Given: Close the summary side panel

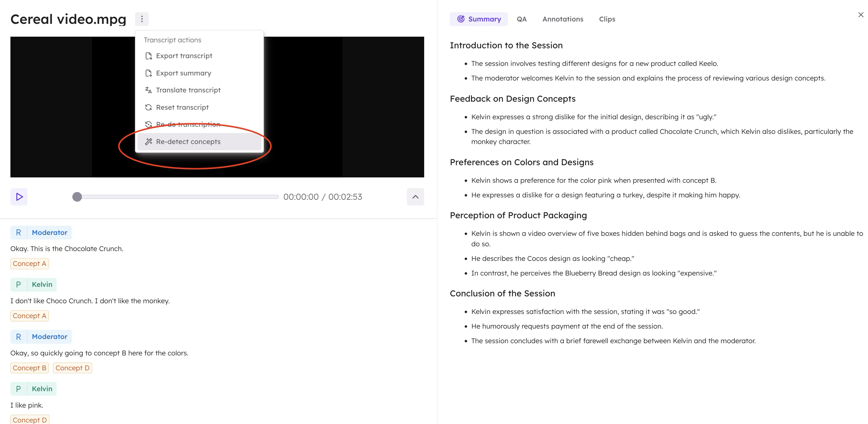Looking at the screenshot, I should pos(861,15).
